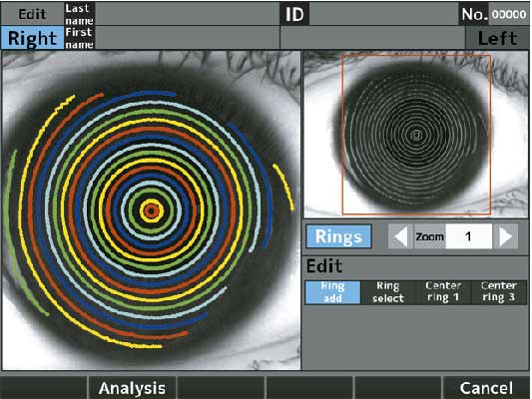Click the left arrow zoom decrease button
The height and width of the screenshot is (399, 532).
(x=401, y=236)
